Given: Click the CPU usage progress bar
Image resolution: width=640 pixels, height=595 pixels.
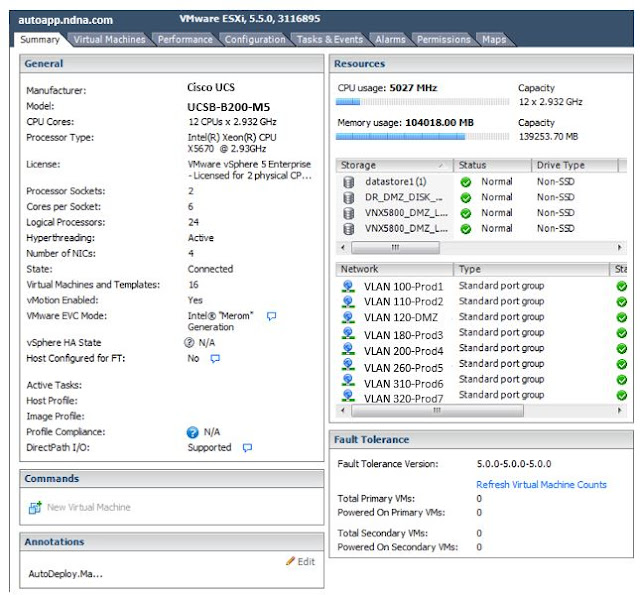Looking at the screenshot, I should coord(422,102).
